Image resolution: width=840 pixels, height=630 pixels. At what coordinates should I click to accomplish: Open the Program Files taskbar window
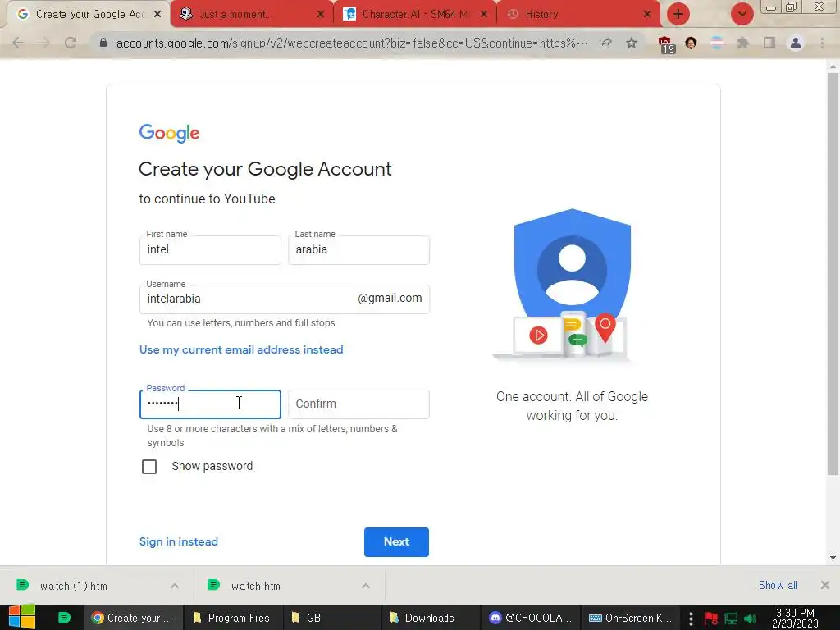pos(232,618)
